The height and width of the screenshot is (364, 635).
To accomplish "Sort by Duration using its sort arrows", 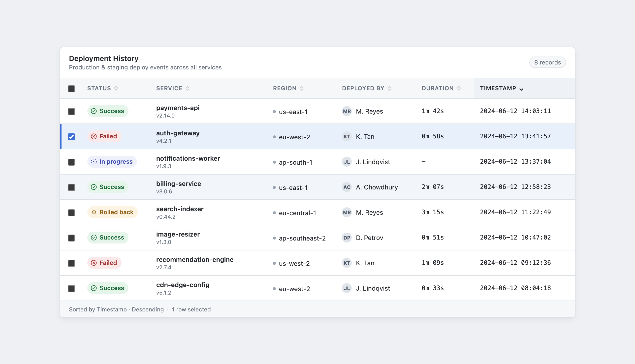I will (x=459, y=88).
